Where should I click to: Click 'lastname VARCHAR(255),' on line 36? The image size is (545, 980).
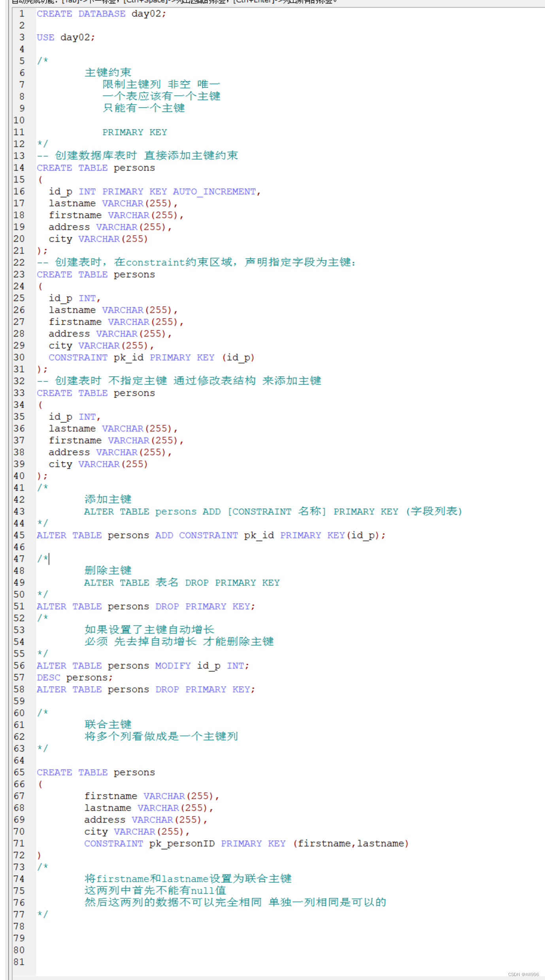pyautogui.click(x=113, y=429)
